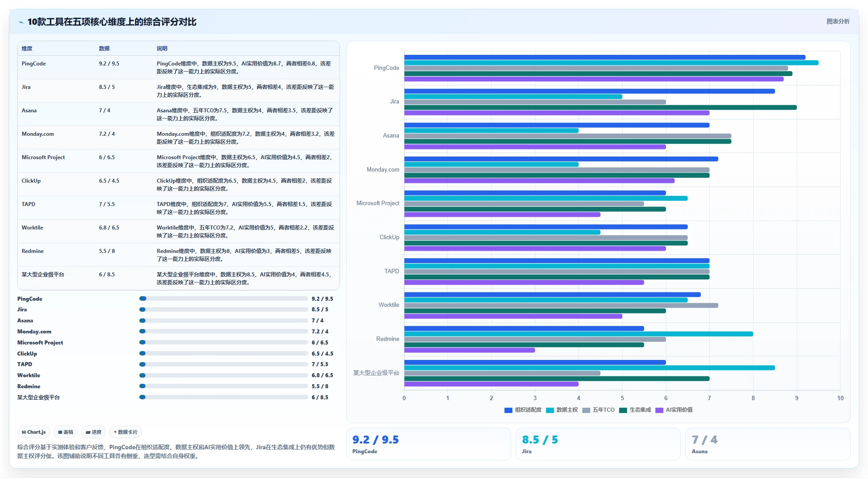Toggle the 生态集成 legend swatch
This screenshot has height=478, width=868.
623,410
